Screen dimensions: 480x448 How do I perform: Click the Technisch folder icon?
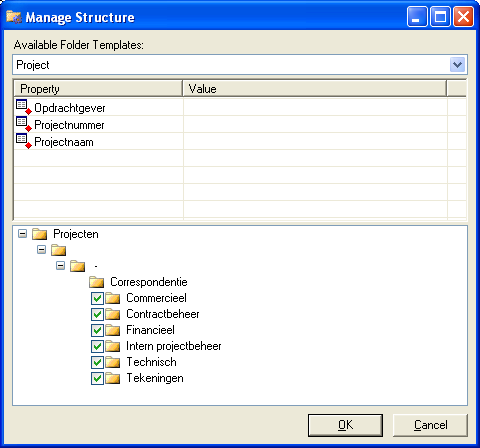pos(113,362)
